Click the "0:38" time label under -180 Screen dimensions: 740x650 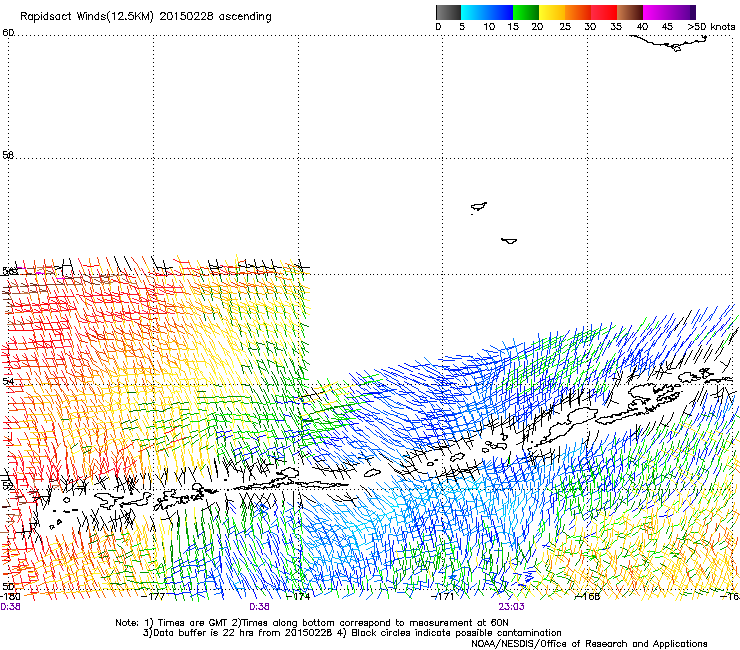[10, 607]
